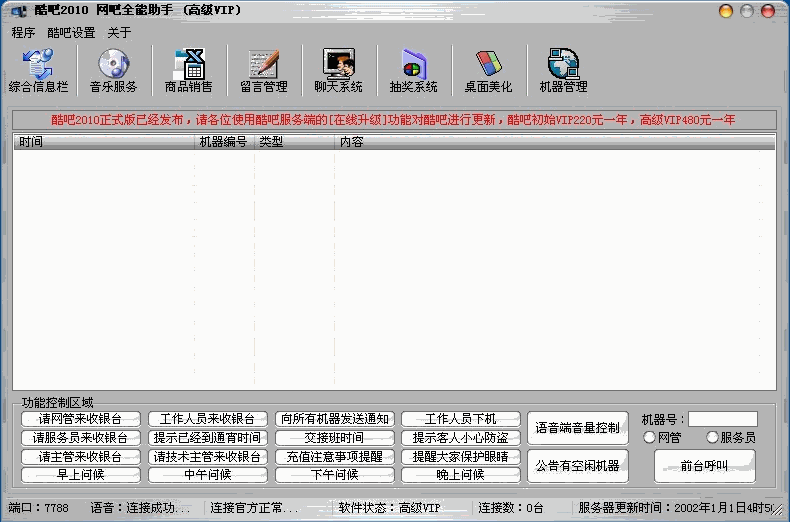
Task: Sort by the 内容 column header
Action: point(555,142)
